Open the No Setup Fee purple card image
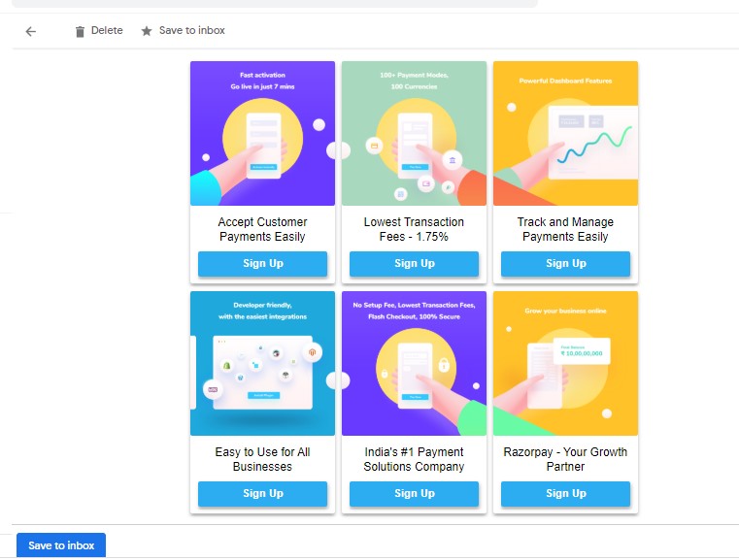Viewport: 739px width, 560px height. [415, 363]
